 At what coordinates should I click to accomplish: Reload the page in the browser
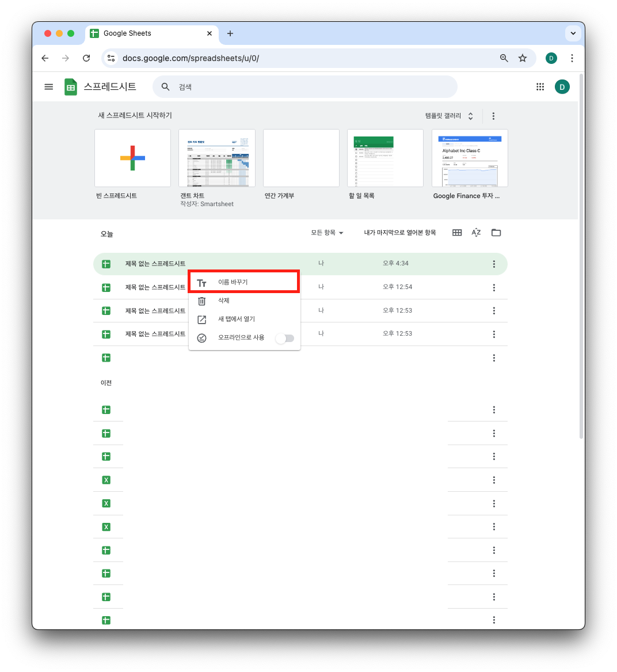pyautogui.click(x=86, y=58)
